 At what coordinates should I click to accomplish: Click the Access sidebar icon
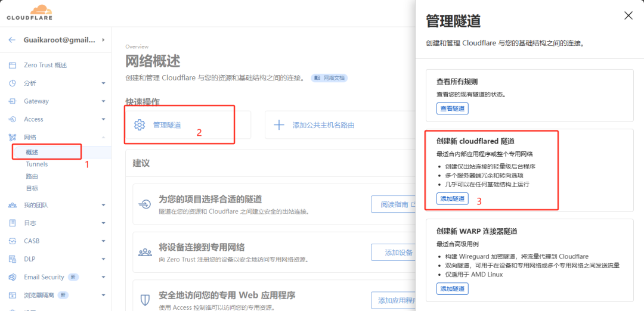pos(12,119)
